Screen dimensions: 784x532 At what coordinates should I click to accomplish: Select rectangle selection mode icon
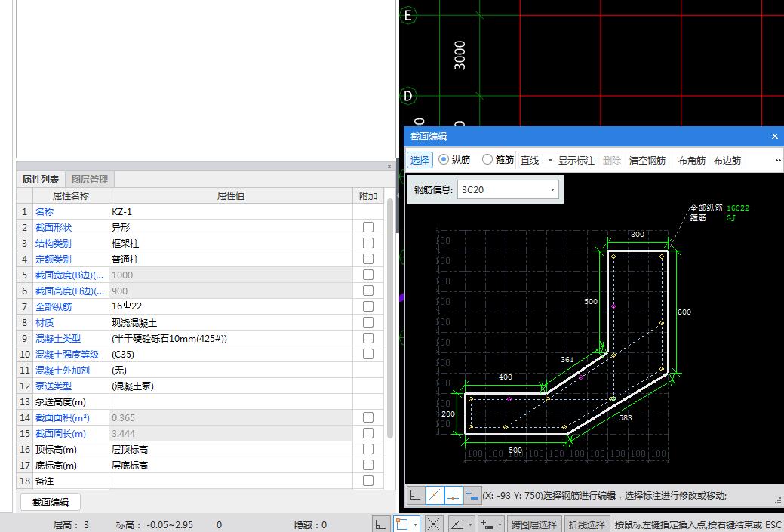point(401,524)
